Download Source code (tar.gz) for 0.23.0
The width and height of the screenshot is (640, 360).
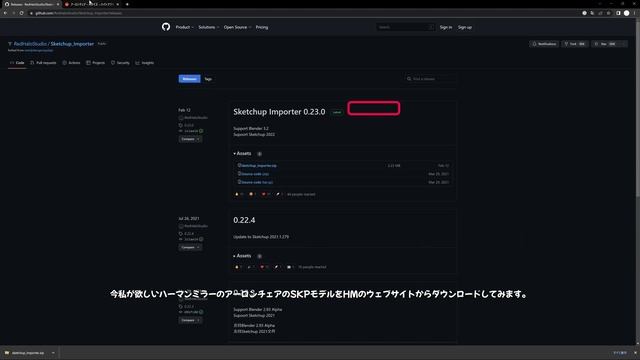click(256, 182)
